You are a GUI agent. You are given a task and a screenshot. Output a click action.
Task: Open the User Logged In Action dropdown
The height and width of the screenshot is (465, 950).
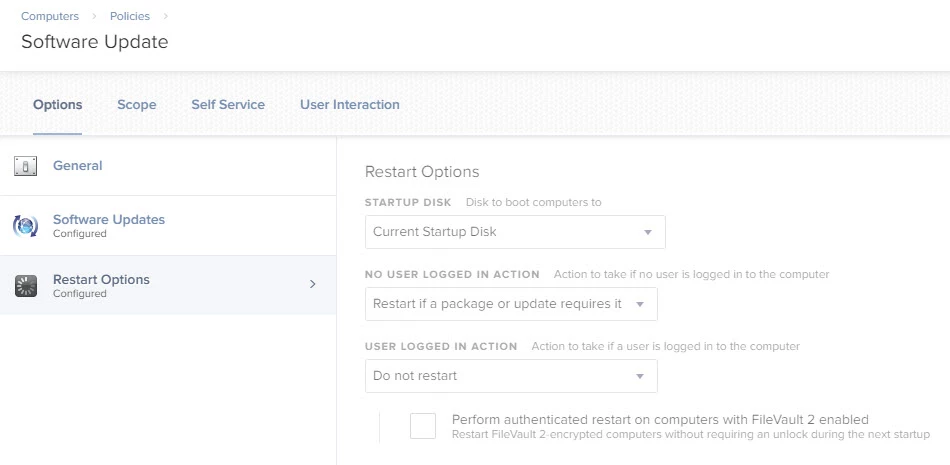[x=511, y=376]
